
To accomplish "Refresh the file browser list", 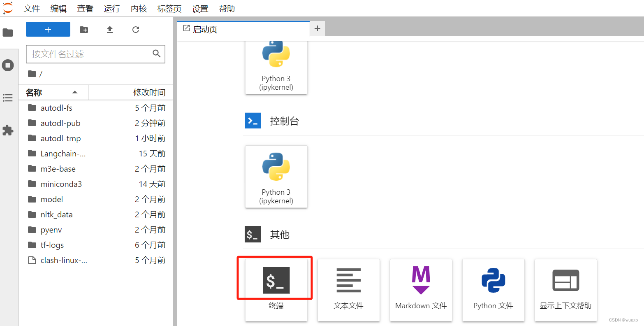I will [135, 29].
